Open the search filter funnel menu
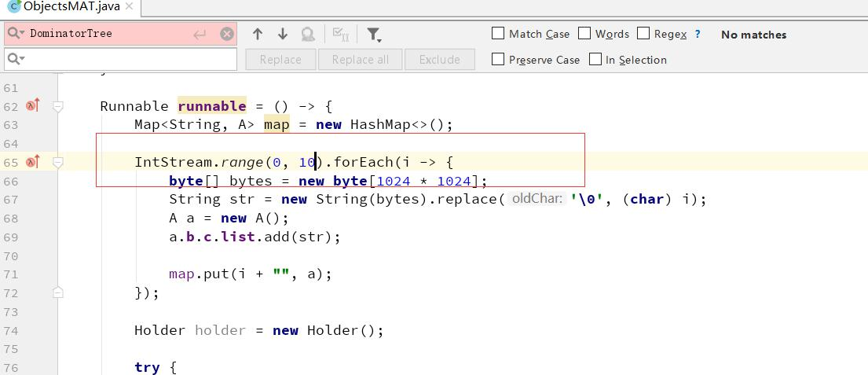 374,35
